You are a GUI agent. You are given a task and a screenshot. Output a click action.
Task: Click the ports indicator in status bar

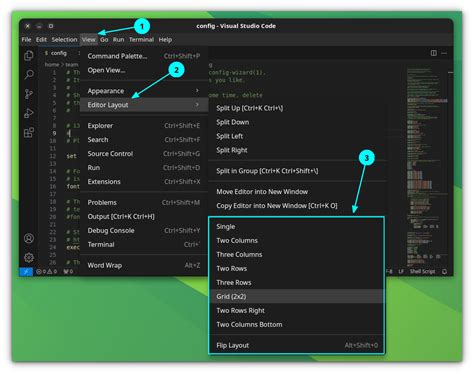click(68, 272)
